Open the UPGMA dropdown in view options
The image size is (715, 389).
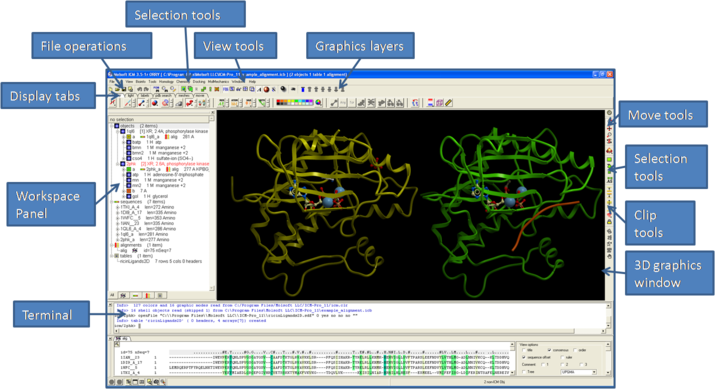(x=578, y=372)
